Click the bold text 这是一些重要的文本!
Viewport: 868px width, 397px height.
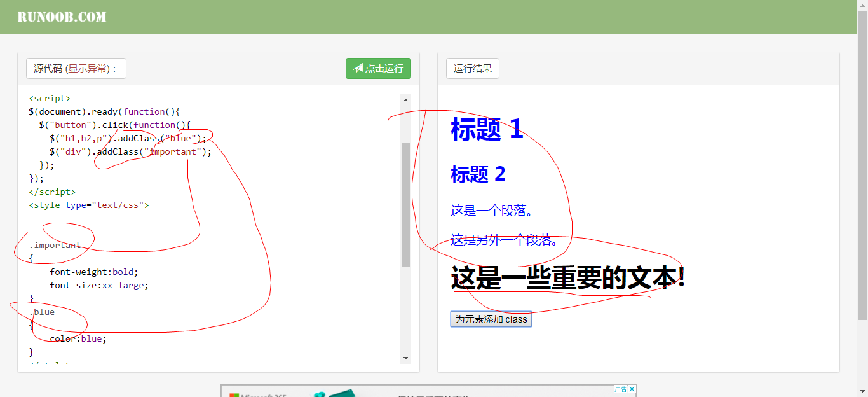pyautogui.click(x=568, y=278)
